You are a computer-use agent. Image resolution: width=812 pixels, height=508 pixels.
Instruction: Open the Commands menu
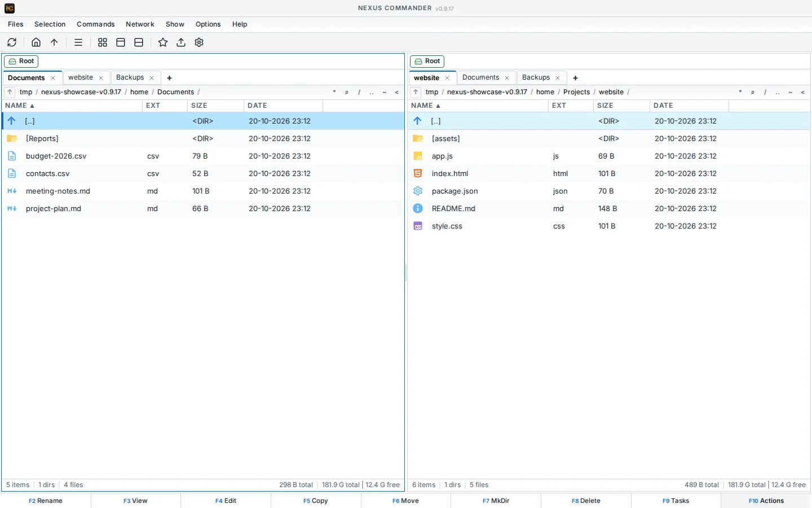coord(95,24)
